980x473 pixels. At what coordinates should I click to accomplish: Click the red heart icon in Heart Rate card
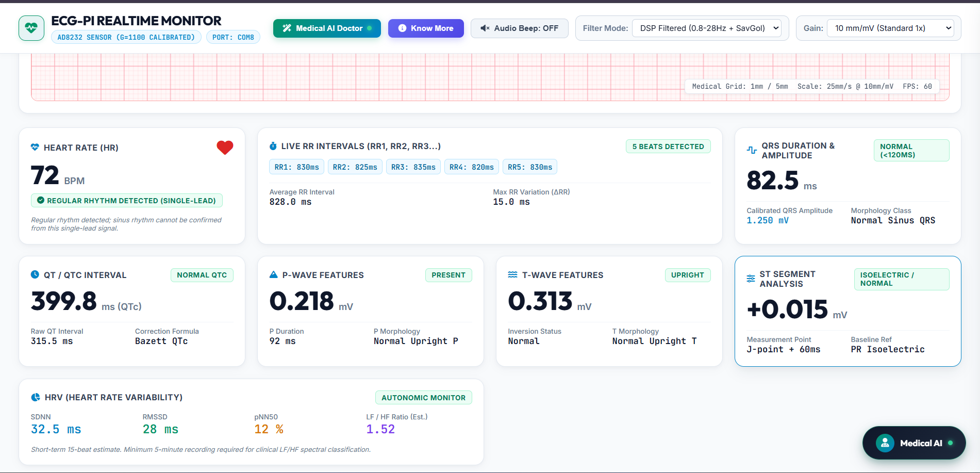pyautogui.click(x=225, y=148)
